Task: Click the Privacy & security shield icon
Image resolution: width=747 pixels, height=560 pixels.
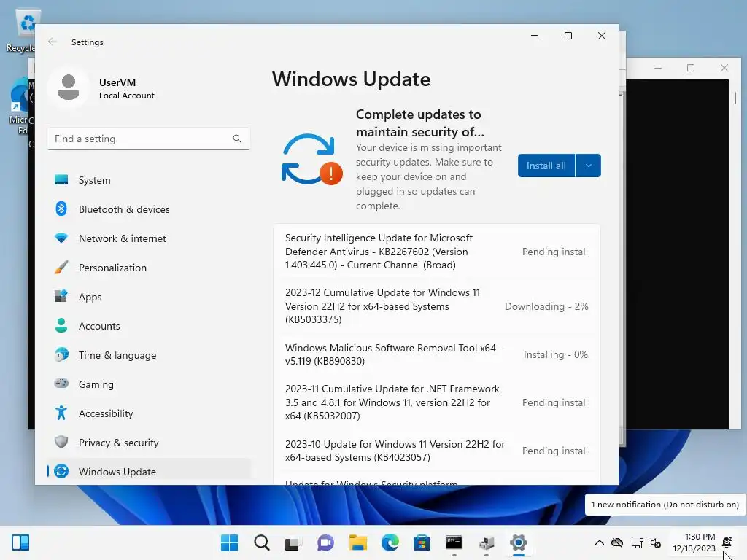Action: point(61,443)
